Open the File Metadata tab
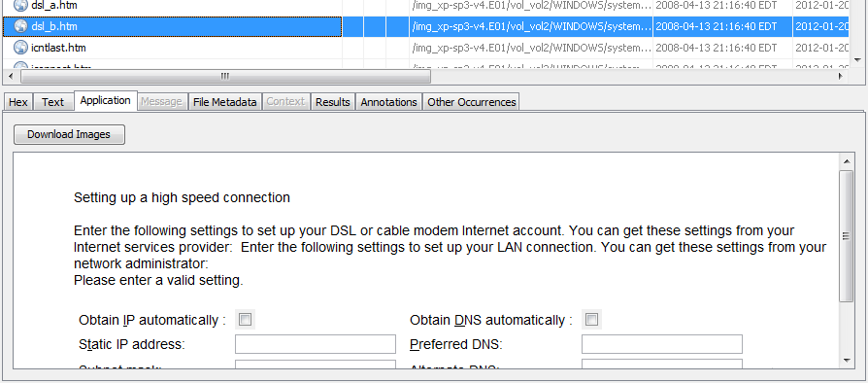The width and height of the screenshot is (868, 383). [x=224, y=102]
